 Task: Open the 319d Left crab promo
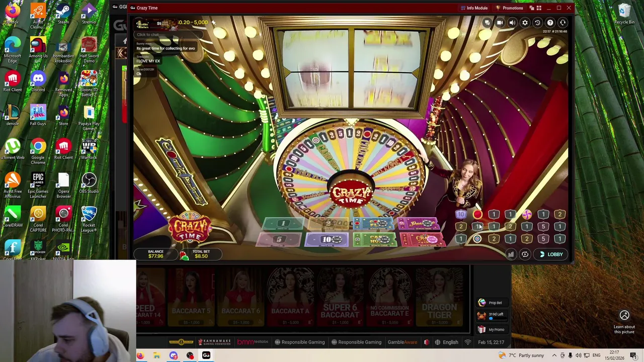[x=491, y=315]
